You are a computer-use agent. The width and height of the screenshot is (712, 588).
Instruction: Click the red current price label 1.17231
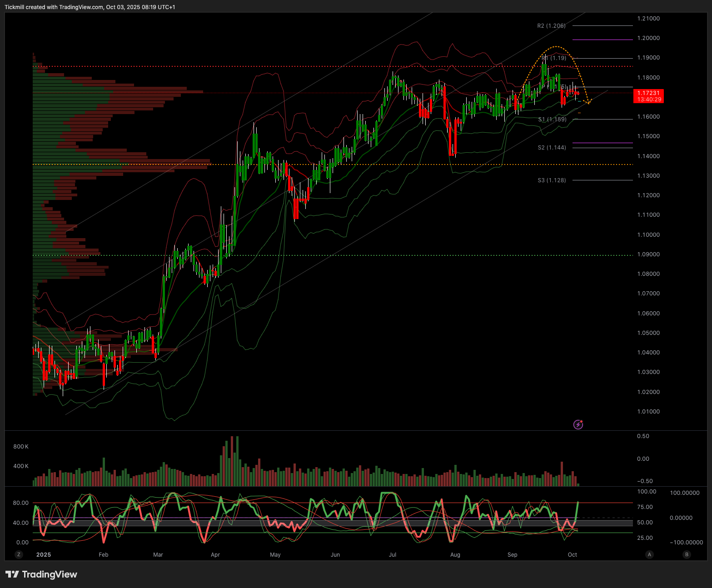pos(648,96)
